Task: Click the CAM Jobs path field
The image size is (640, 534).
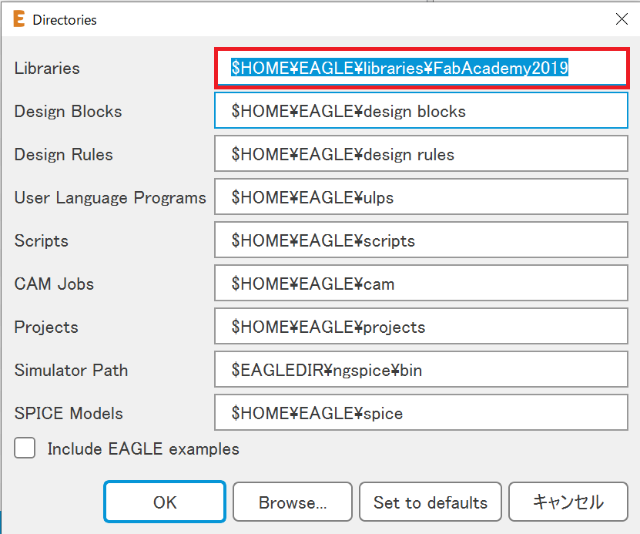Action: point(421,283)
